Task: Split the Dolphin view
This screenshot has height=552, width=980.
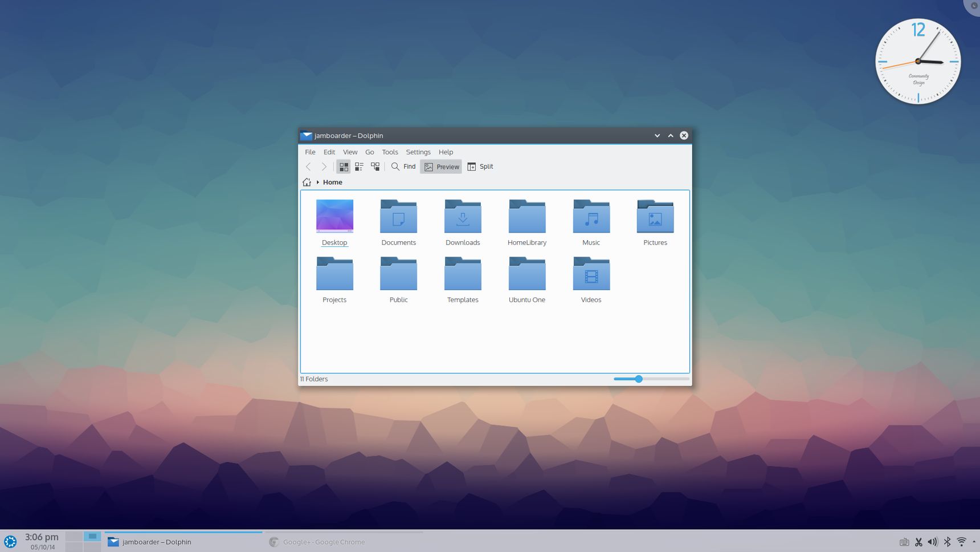Action: click(x=480, y=167)
